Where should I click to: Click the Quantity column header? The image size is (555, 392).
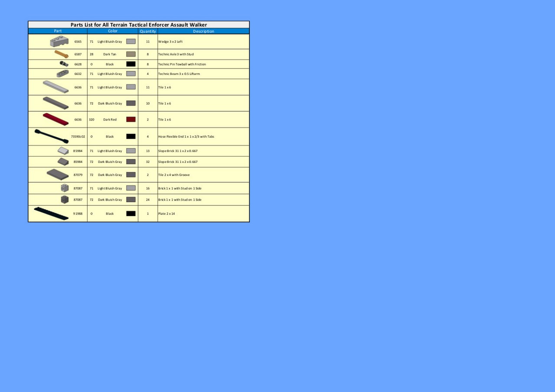148,31
